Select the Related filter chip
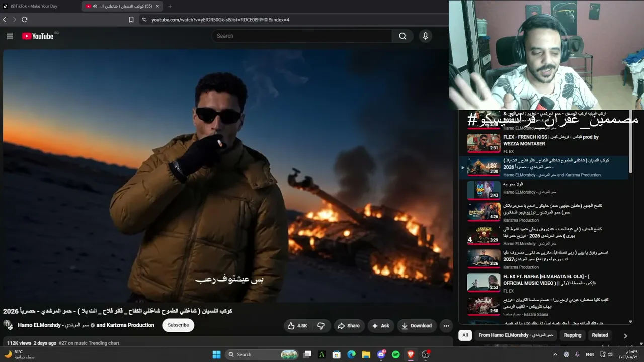This screenshot has width=644, height=362. [x=600, y=335]
